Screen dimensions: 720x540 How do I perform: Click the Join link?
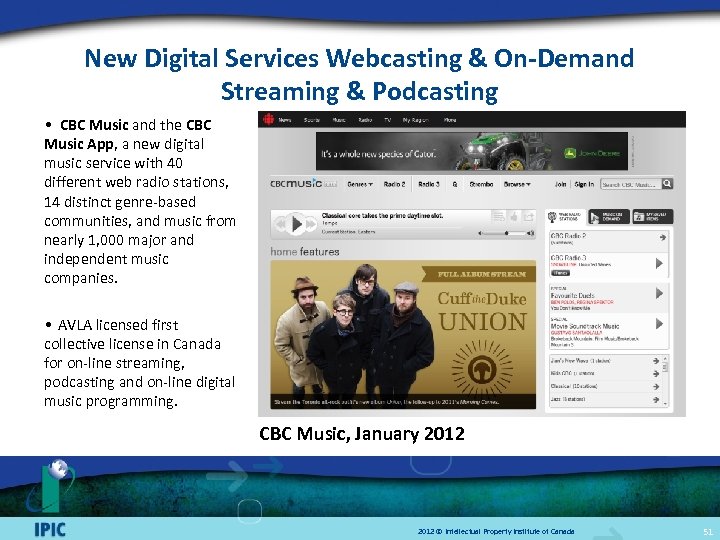point(561,184)
